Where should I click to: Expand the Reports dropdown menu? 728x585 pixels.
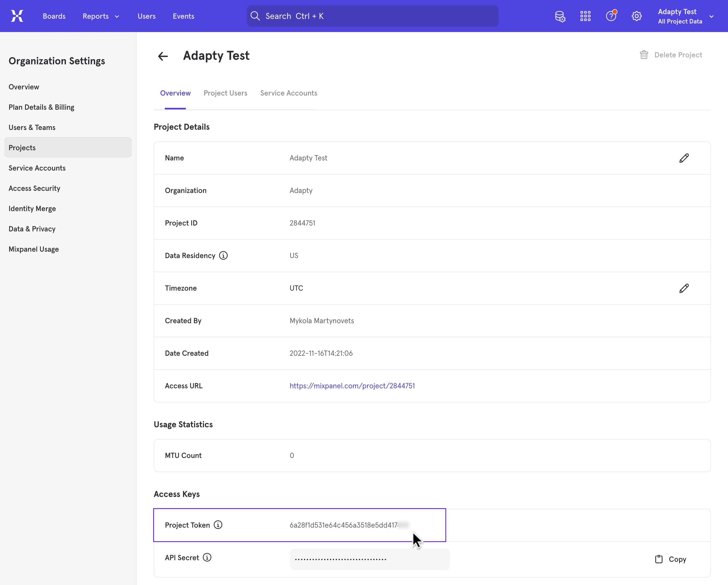[x=100, y=16]
